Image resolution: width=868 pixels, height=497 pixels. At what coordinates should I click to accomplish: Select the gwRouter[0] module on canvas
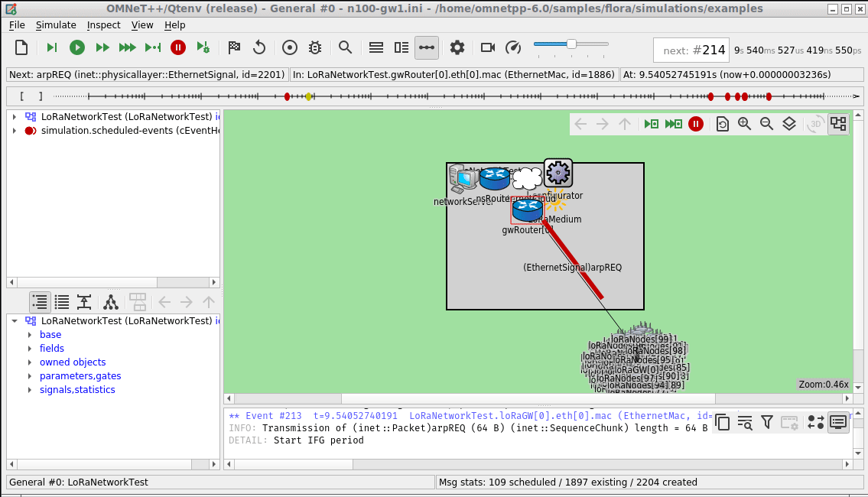tap(527, 210)
